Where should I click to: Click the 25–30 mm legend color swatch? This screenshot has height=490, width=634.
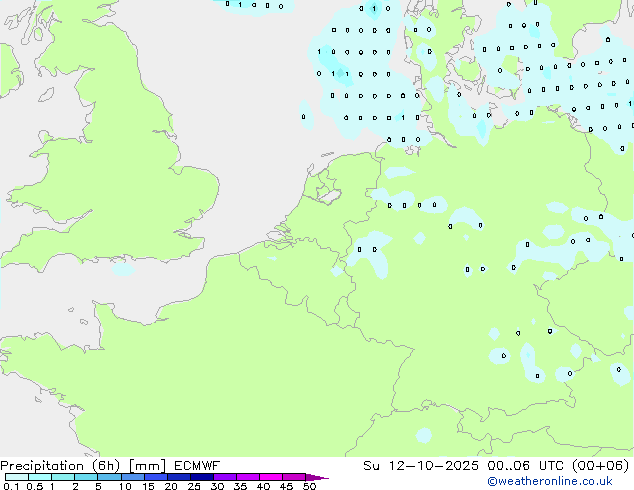coord(201,477)
